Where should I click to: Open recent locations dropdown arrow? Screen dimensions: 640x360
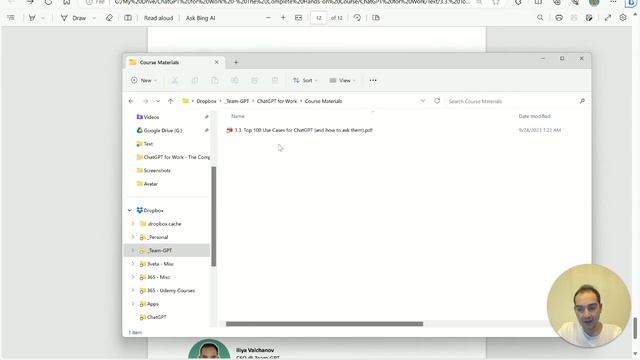pos(158,101)
